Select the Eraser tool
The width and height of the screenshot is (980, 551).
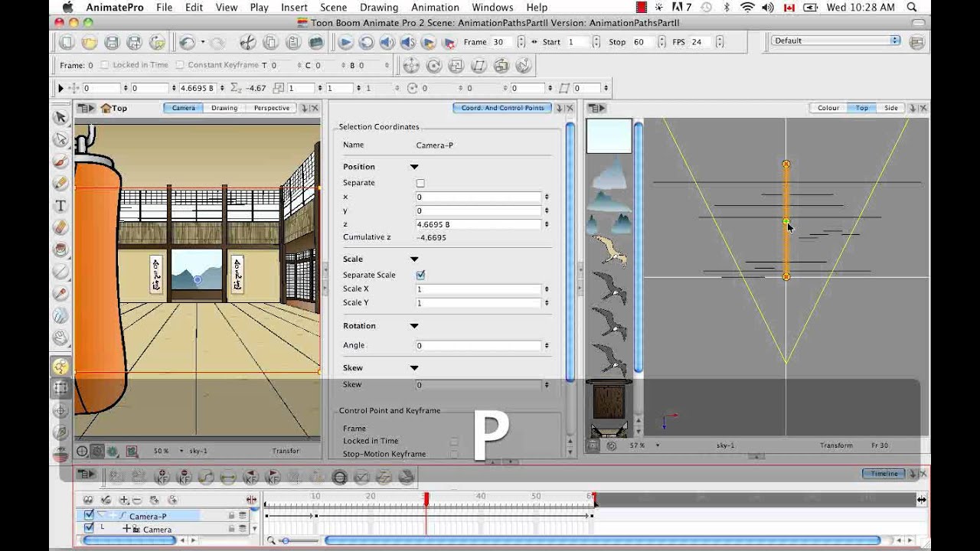click(x=60, y=227)
